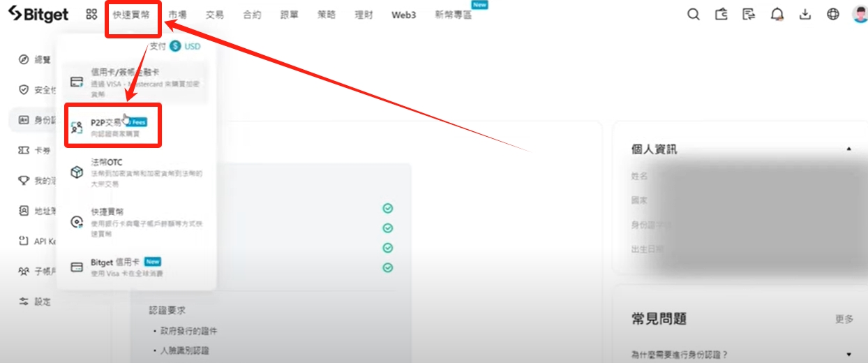The width and height of the screenshot is (868, 363).
Task: Click the 設定 sliders icon
Action: [x=24, y=302]
